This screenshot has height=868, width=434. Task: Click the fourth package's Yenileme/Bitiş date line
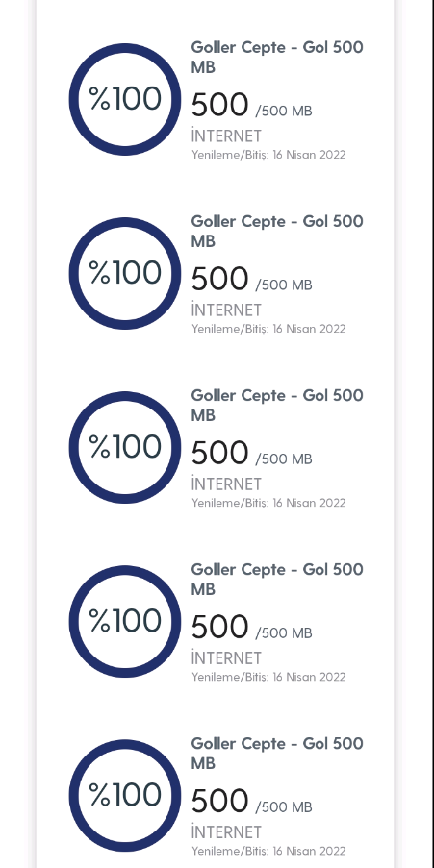click(x=268, y=677)
